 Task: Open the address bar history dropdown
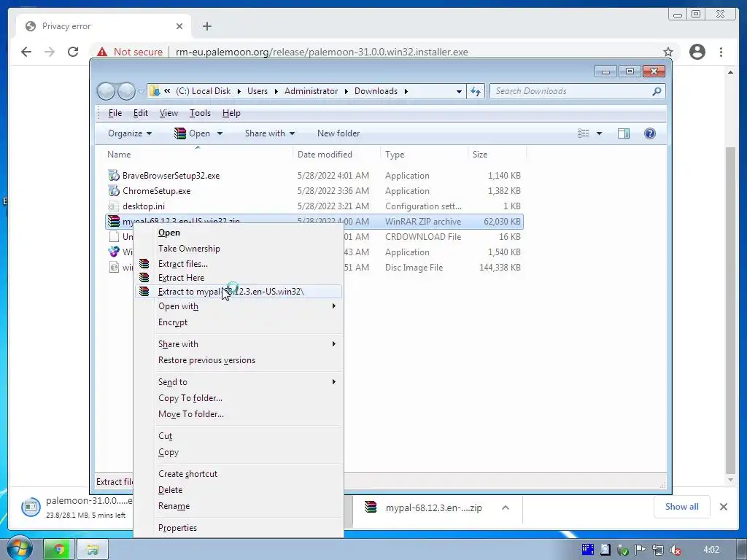(459, 91)
